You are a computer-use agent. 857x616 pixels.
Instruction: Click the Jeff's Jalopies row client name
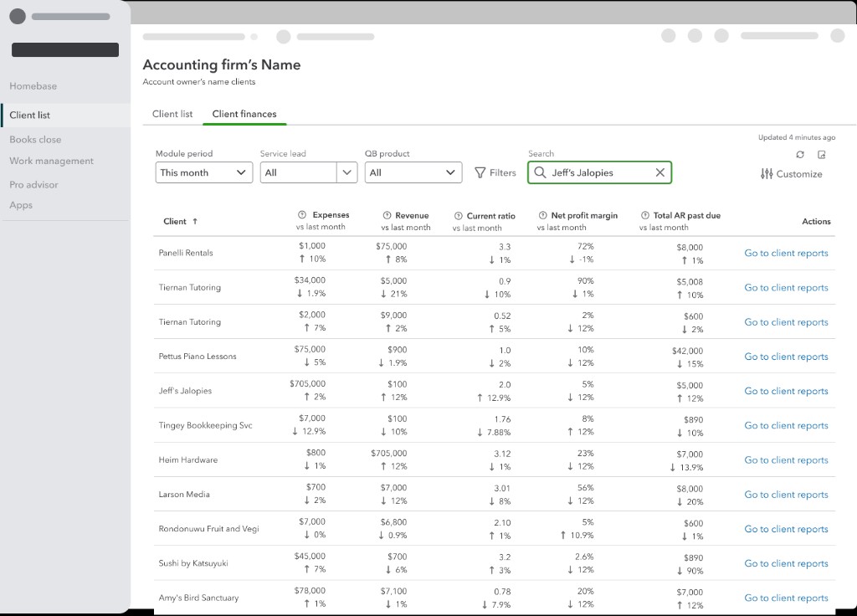click(x=185, y=391)
